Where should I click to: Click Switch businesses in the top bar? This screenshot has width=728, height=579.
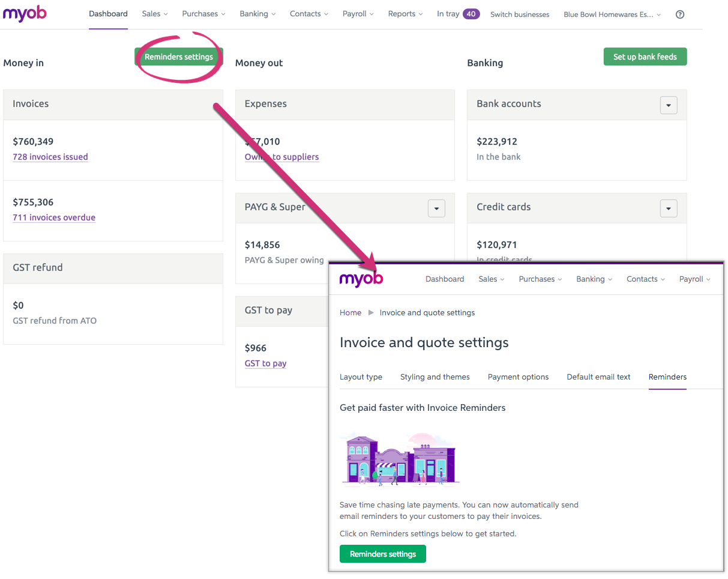(519, 14)
